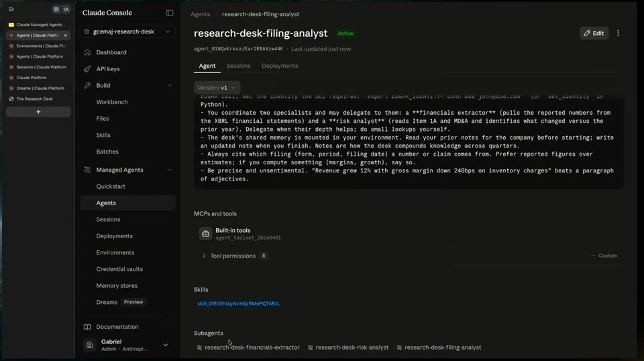Open Environments in the sidebar

pos(115,252)
